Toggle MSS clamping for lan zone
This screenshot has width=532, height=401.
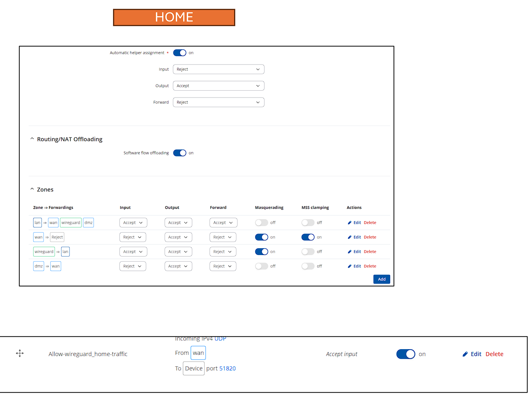pos(308,223)
